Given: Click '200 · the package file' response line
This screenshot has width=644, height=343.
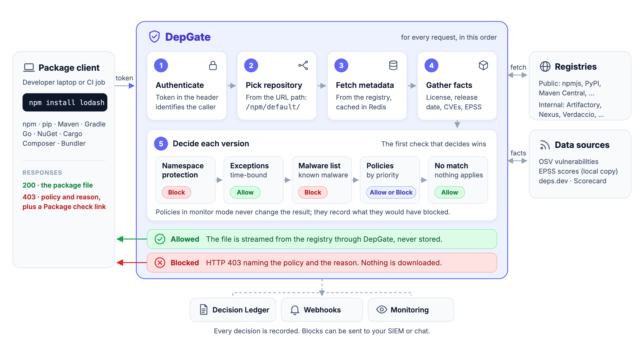Looking at the screenshot, I should click(58, 185).
